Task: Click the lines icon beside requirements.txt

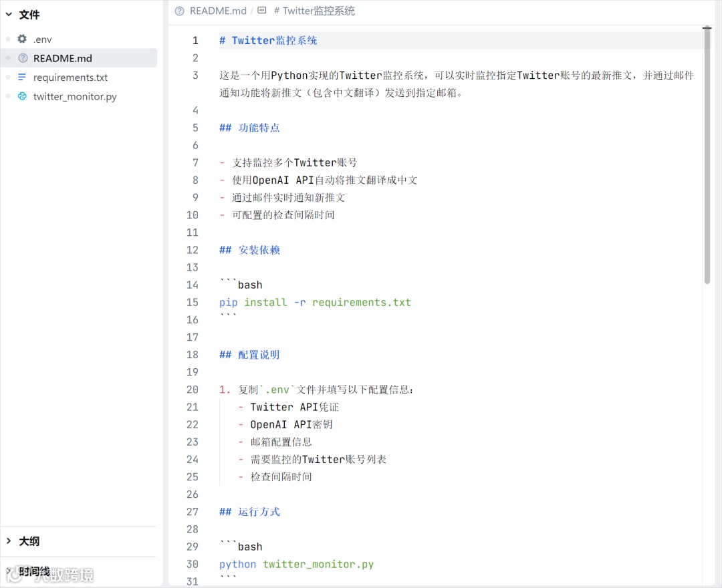Action: [x=22, y=77]
